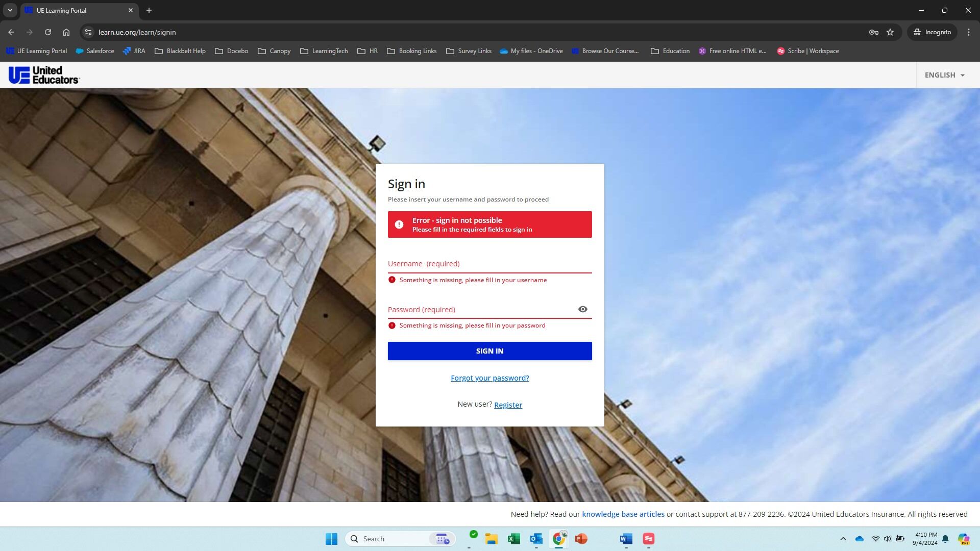Open File Explorer from the taskbar
The image size is (980, 551).
tap(491, 539)
